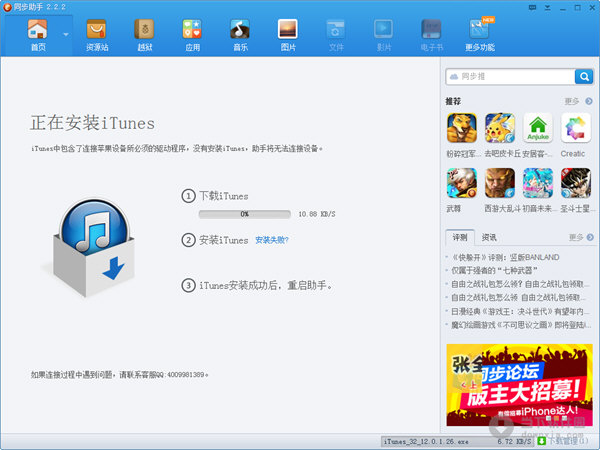
Task: Open the 首页 home icon
Action: [38, 35]
